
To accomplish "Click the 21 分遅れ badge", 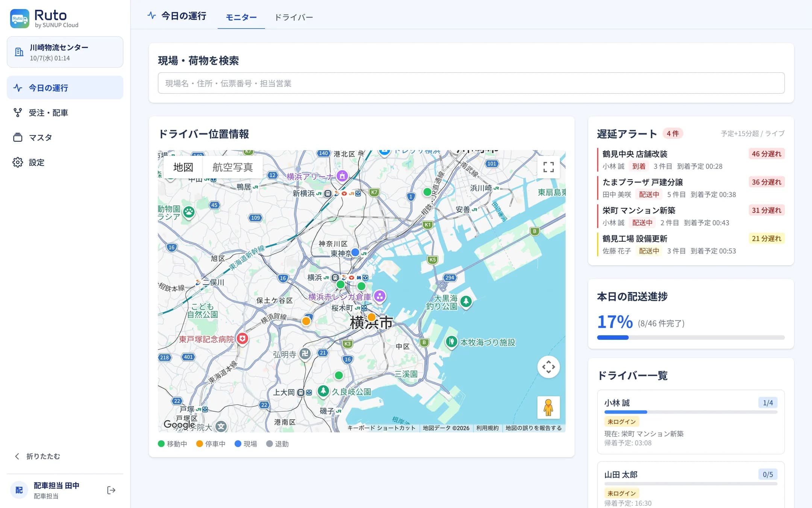I will point(767,238).
